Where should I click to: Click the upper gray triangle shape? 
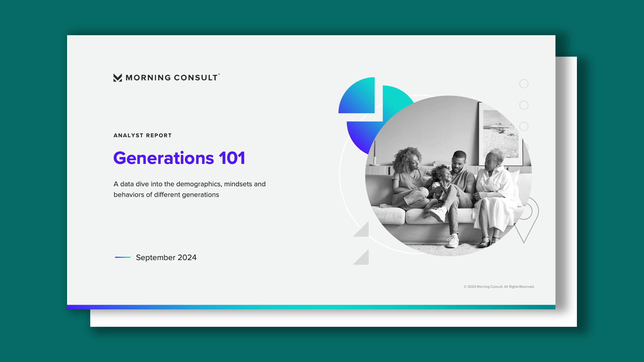[364, 231]
